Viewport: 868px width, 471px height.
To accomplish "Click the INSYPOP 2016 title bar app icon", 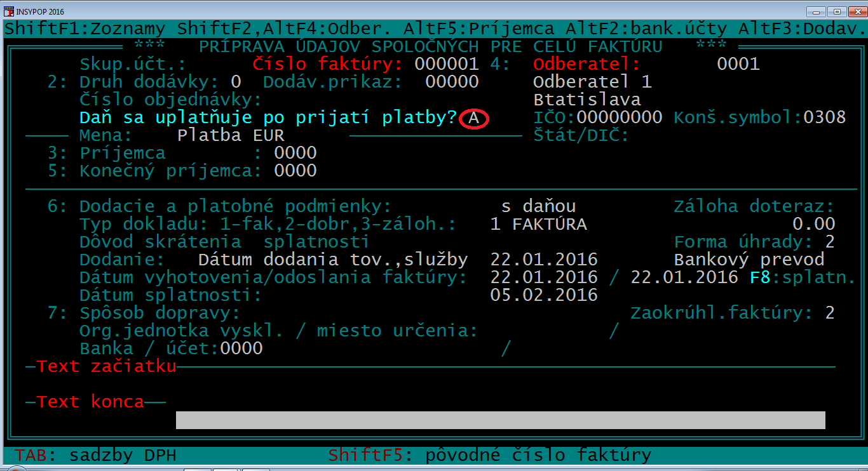I will (x=9, y=11).
